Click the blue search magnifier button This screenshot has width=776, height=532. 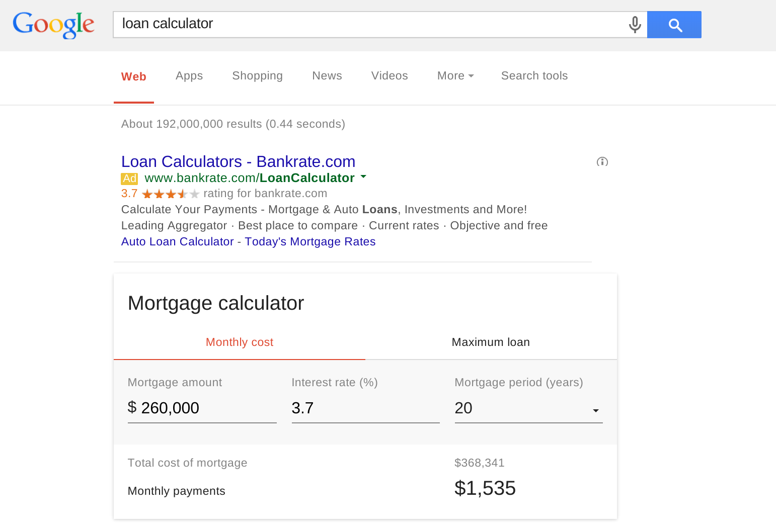(x=674, y=24)
